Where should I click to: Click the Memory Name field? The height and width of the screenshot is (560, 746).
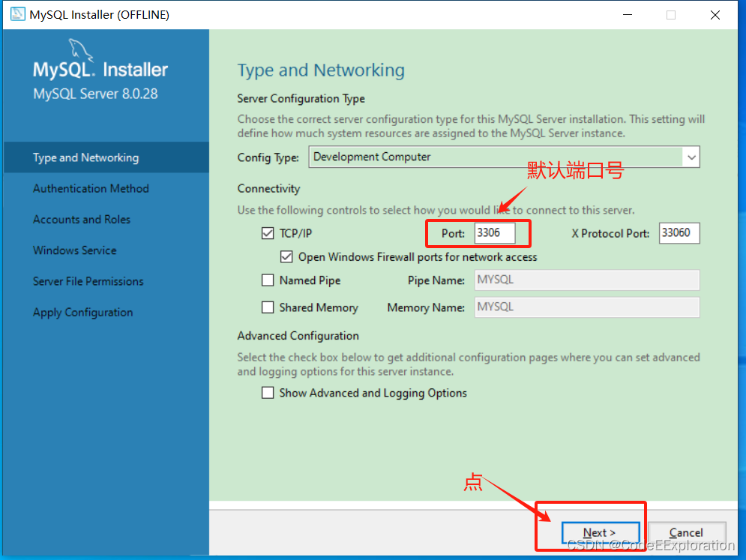coord(587,307)
